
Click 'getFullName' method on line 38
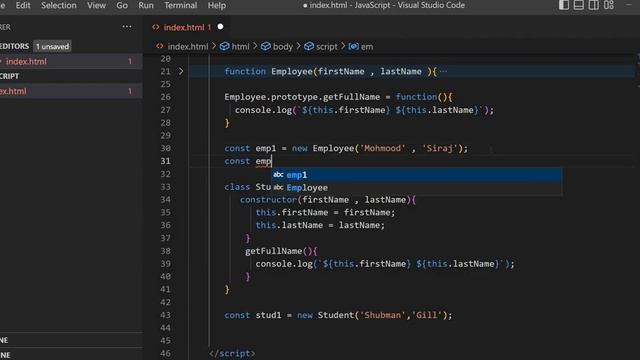pyautogui.click(x=273, y=251)
